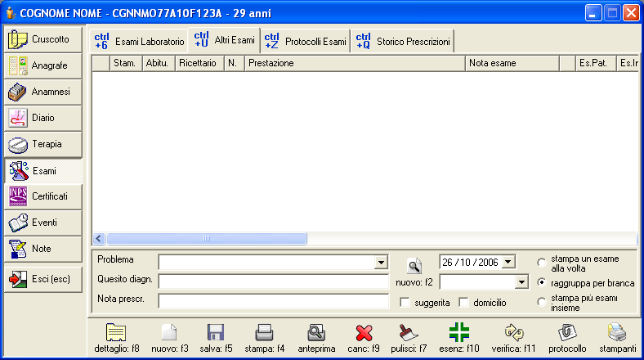
Task: Create new item with nuovo f3 icon
Action: click(169, 333)
